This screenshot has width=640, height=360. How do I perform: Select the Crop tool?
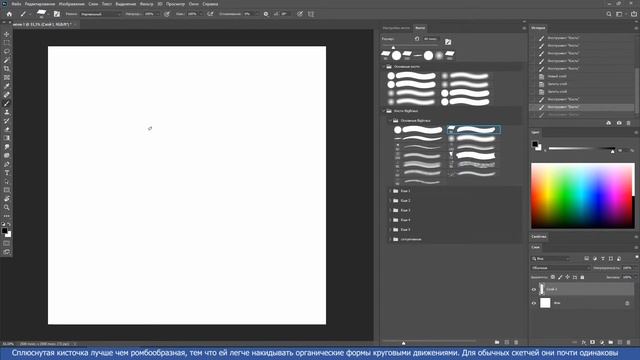pyautogui.click(x=7, y=69)
